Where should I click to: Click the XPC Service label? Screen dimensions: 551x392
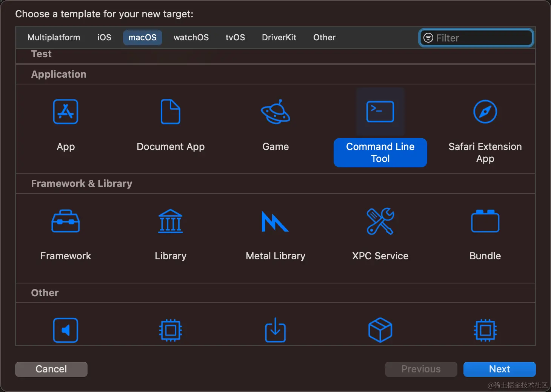tap(380, 256)
